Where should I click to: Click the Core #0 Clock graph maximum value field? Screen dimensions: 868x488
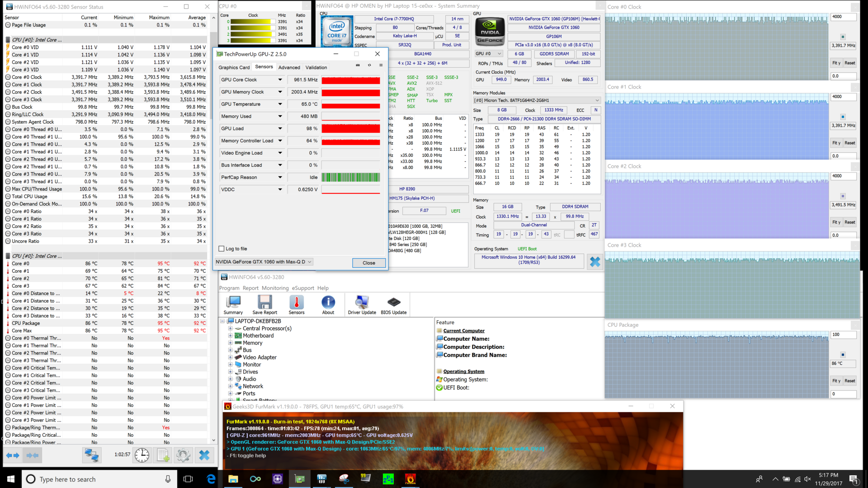click(x=844, y=17)
